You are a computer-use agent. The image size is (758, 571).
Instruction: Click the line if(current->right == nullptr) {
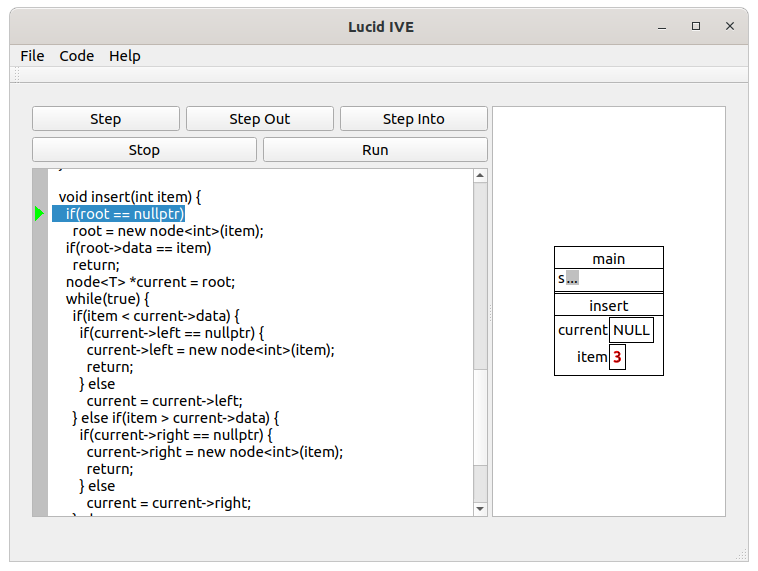[x=176, y=435]
